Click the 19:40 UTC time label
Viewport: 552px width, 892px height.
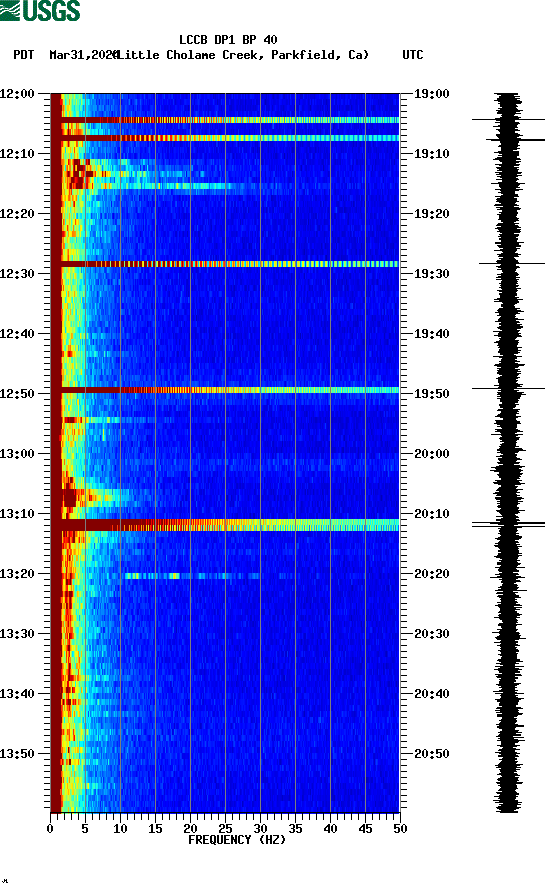pyautogui.click(x=432, y=334)
